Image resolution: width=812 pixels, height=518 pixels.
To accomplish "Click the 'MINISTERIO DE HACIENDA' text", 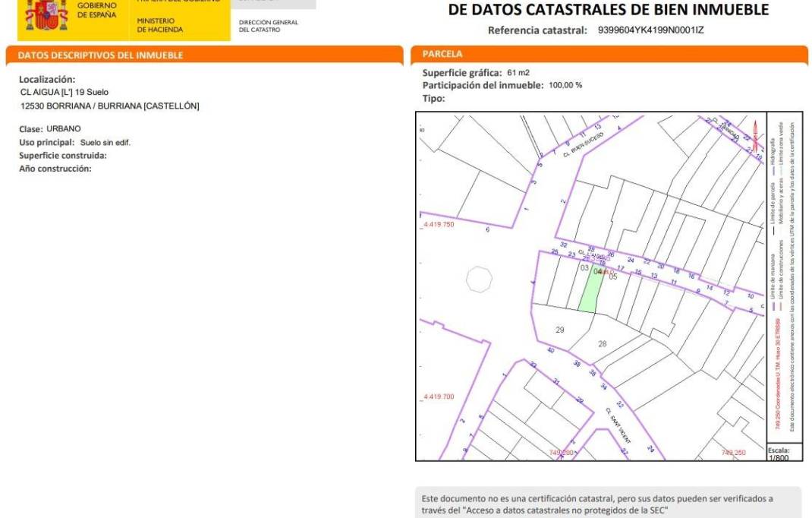I will pyautogui.click(x=159, y=25).
